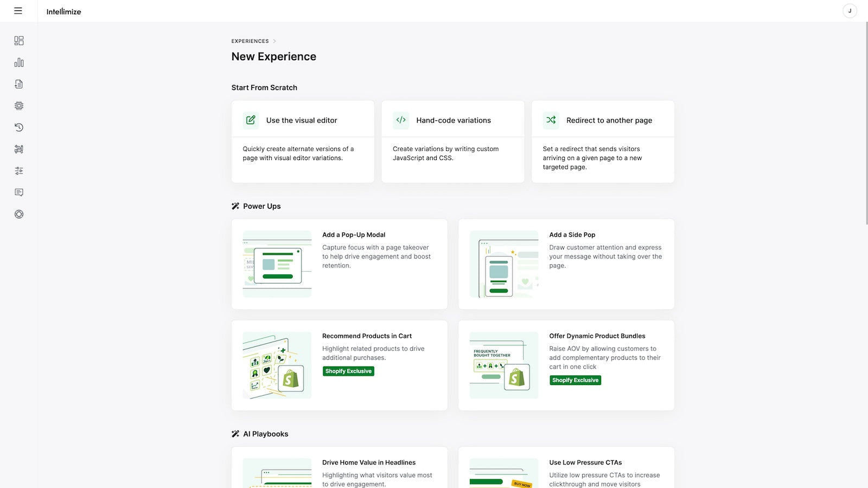This screenshot has height=488, width=868.
Task: Click the feedback comment icon in sidebar
Action: coord(18,192)
